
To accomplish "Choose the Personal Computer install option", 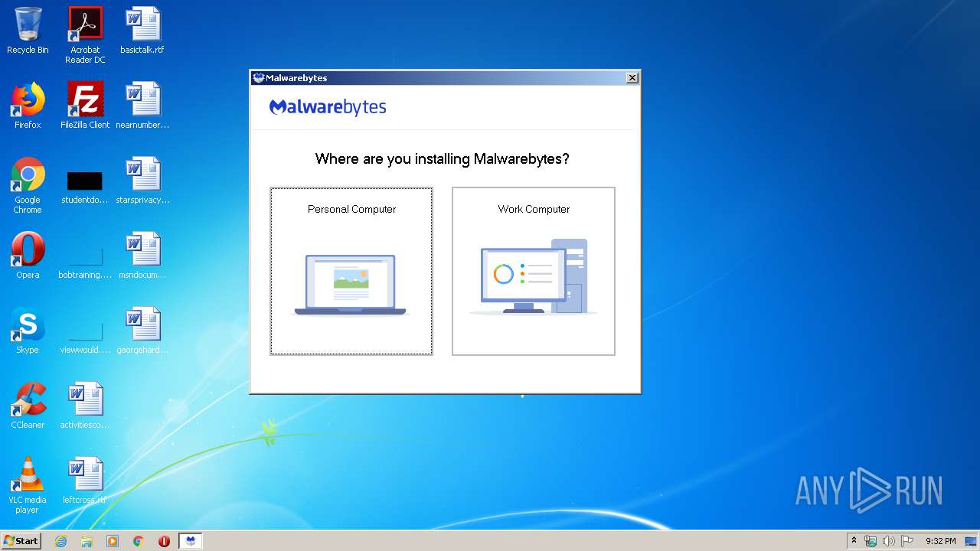I will coord(351,271).
